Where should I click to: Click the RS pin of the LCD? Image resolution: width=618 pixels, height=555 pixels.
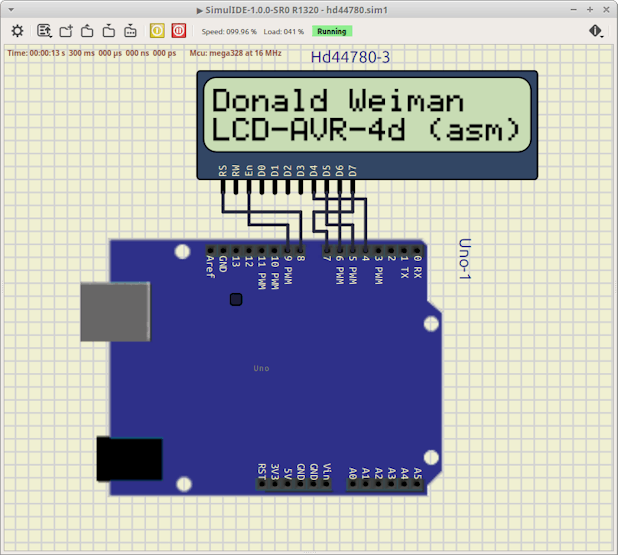coord(223,187)
